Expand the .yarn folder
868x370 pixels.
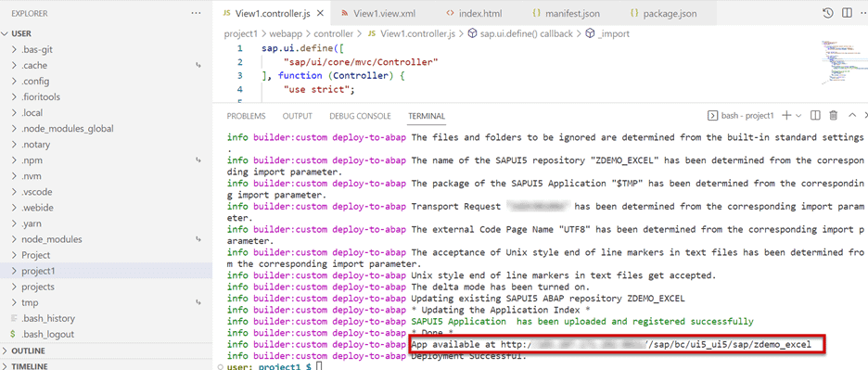click(x=106, y=223)
